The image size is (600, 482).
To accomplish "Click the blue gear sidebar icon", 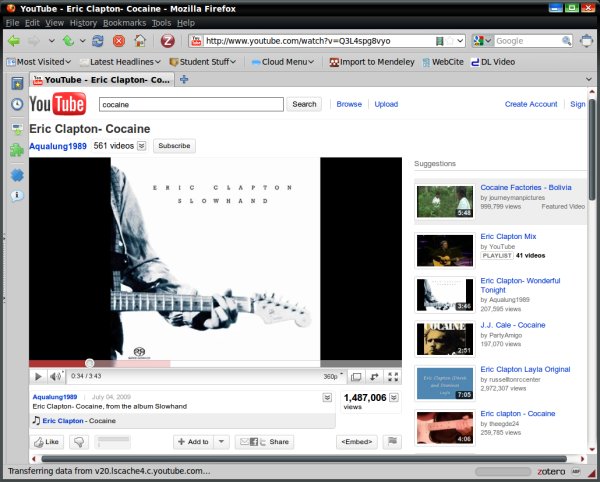I will [17, 175].
